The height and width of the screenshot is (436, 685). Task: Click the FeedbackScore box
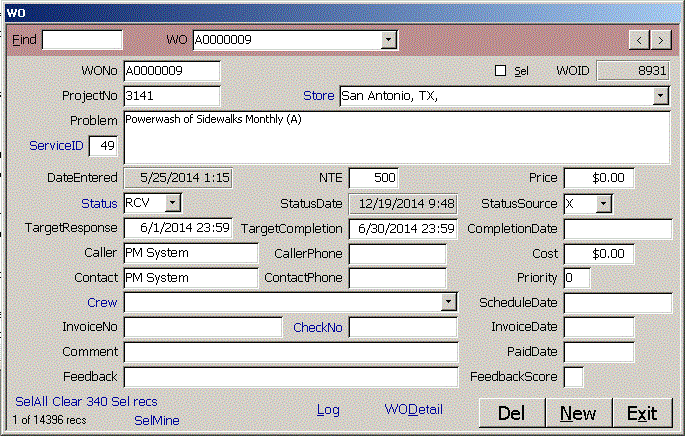574,377
